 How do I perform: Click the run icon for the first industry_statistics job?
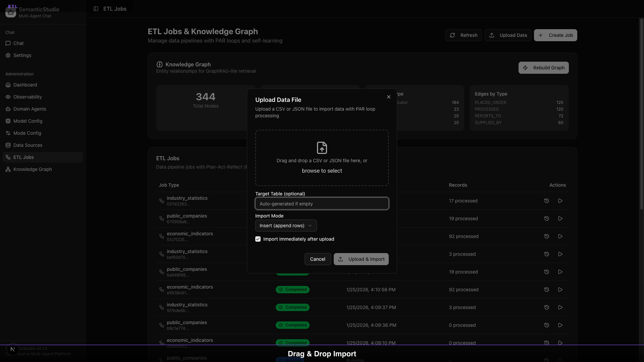(x=560, y=201)
